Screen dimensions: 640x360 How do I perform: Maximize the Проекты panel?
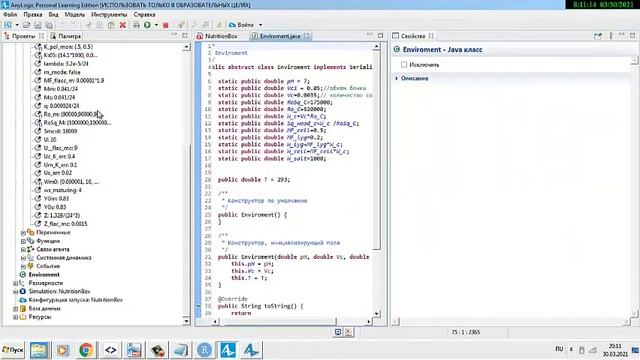click(x=185, y=36)
